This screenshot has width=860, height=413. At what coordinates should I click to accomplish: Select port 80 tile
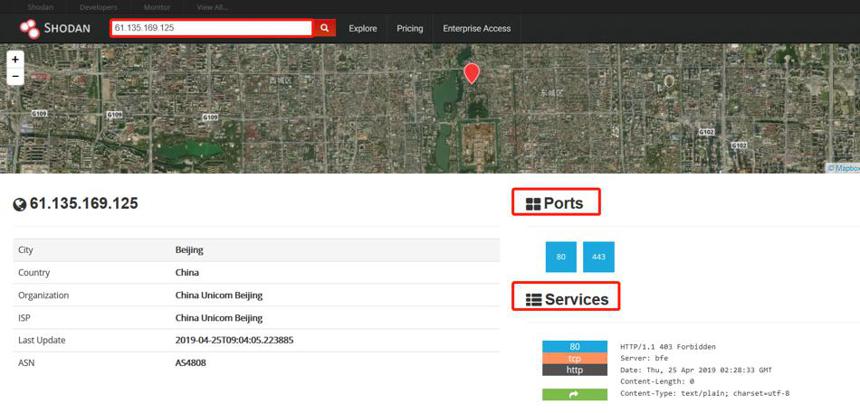tap(561, 257)
